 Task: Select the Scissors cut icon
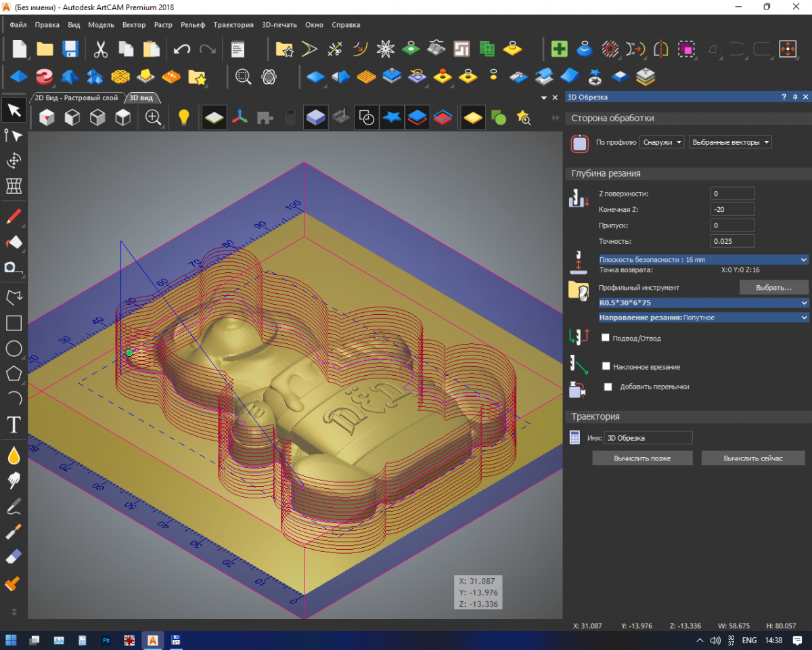[100, 49]
